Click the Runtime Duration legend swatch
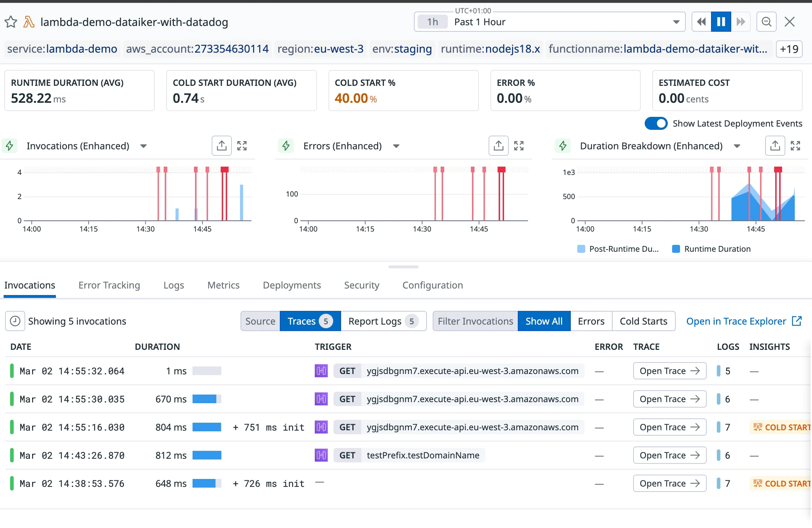Screen dimensions: 812x528 [676, 249]
